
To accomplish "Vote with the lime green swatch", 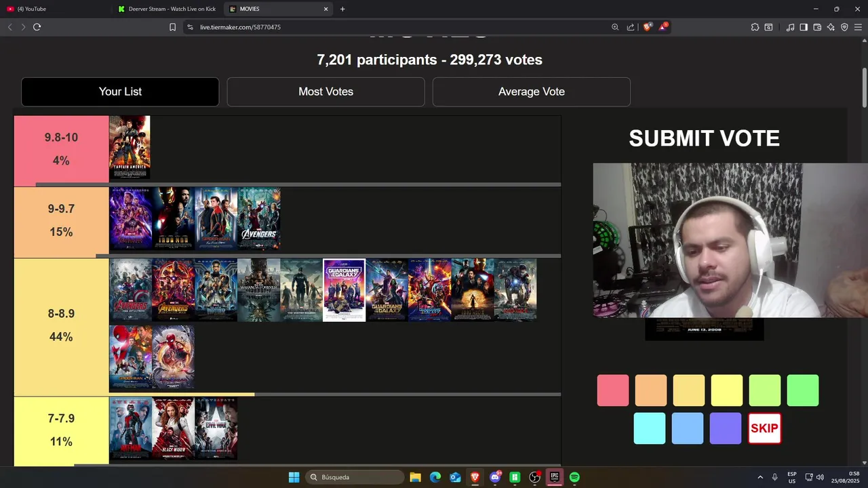I will (x=765, y=390).
